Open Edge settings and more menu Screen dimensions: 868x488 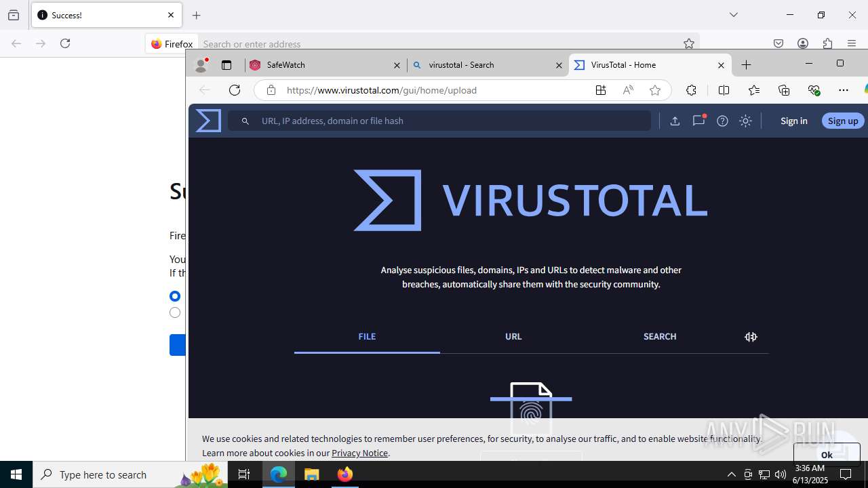click(x=844, y=90)
